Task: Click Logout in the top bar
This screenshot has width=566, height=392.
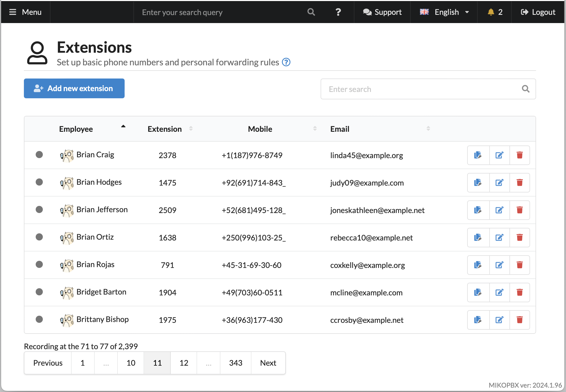Action: 538,12
